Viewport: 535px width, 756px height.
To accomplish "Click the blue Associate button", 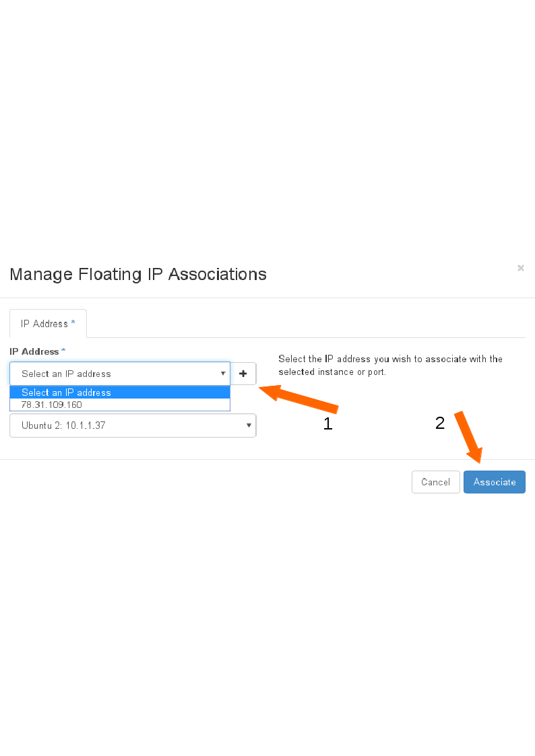I will [x=495, y=482].
